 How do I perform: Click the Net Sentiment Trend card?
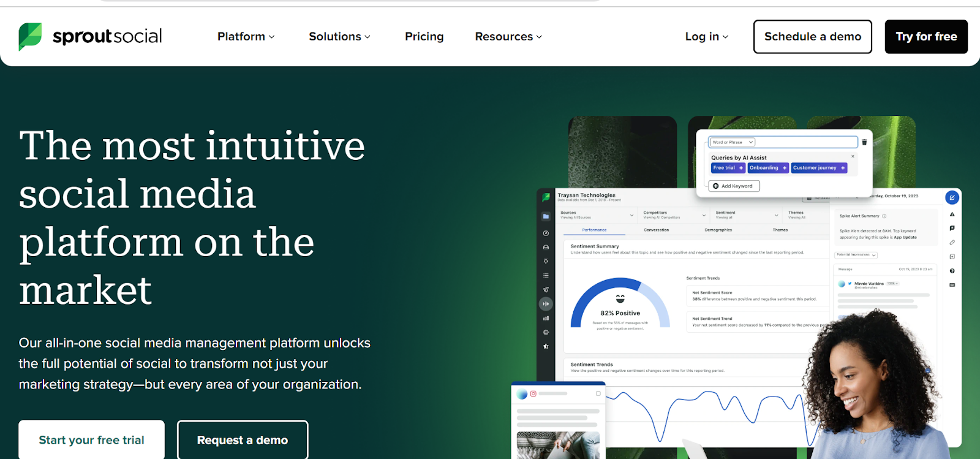[758, 322]
